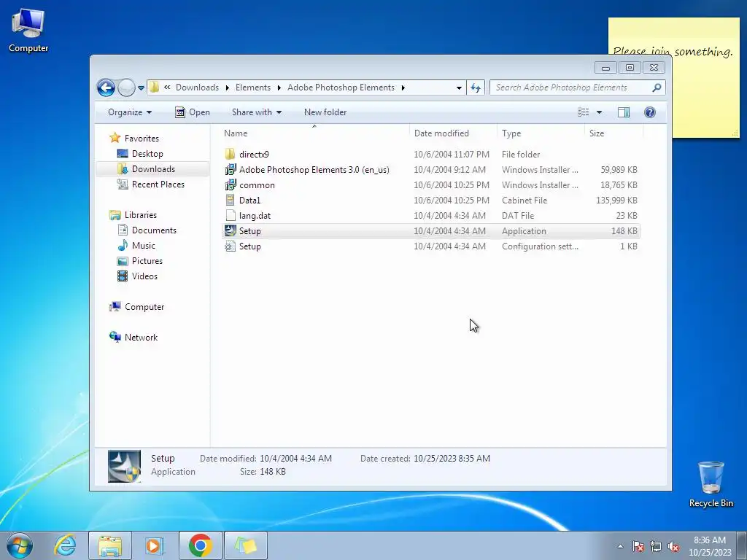
Task: Expand the views options dropdown arrow
Action: tap(600, 112)
